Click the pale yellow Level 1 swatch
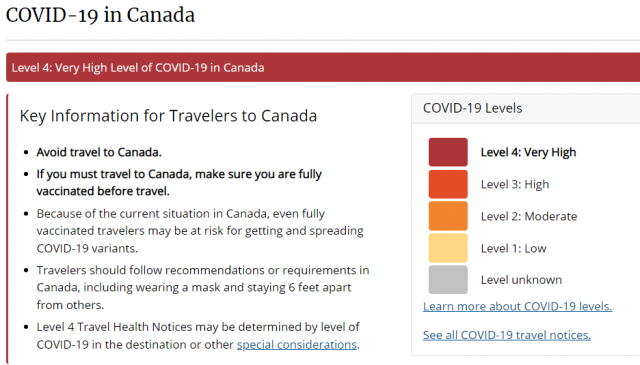Image resolution: width=640 pixels, height=365 pixels. click(x=448, y=248)
